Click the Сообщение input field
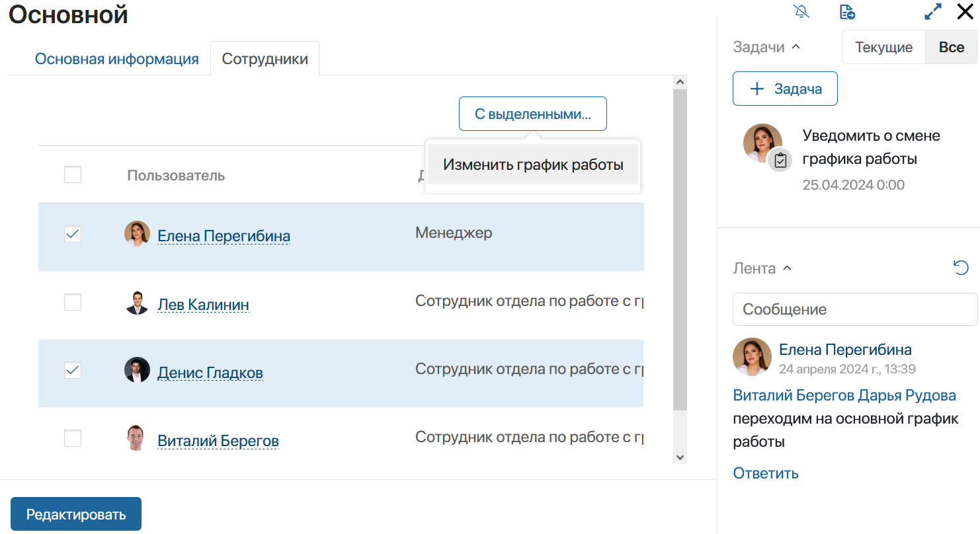The width and height of the screenshot is (980, 534). (855, 309)
